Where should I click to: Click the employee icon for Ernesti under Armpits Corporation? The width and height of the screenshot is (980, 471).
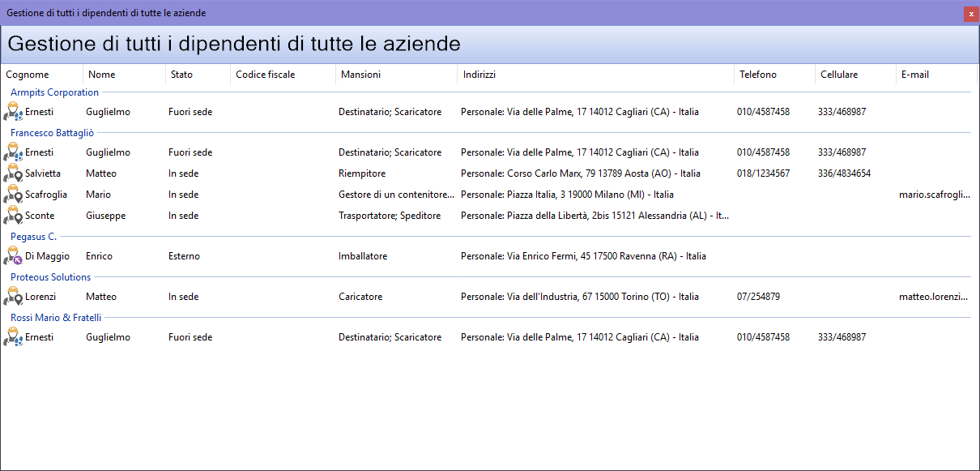click(13, 112)
